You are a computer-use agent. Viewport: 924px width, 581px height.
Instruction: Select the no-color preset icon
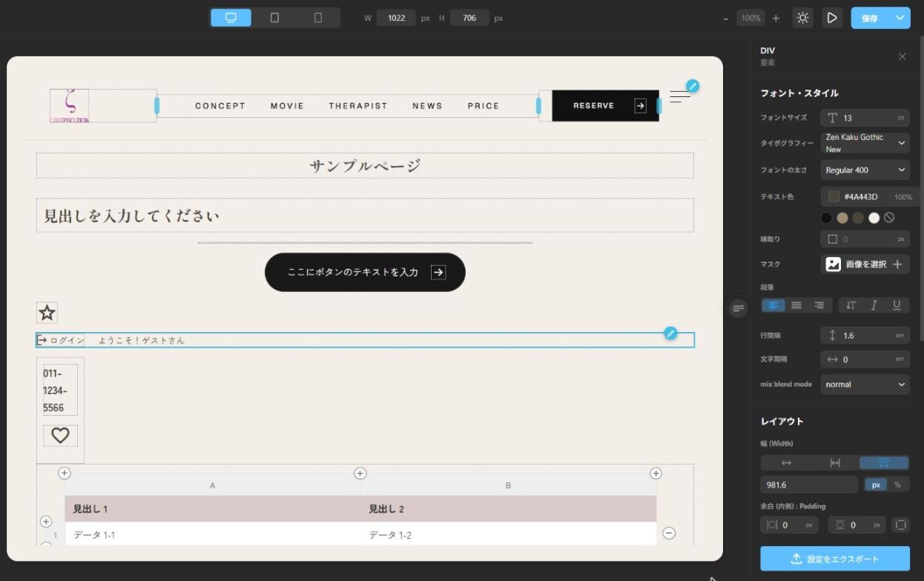tap(889, 218)
